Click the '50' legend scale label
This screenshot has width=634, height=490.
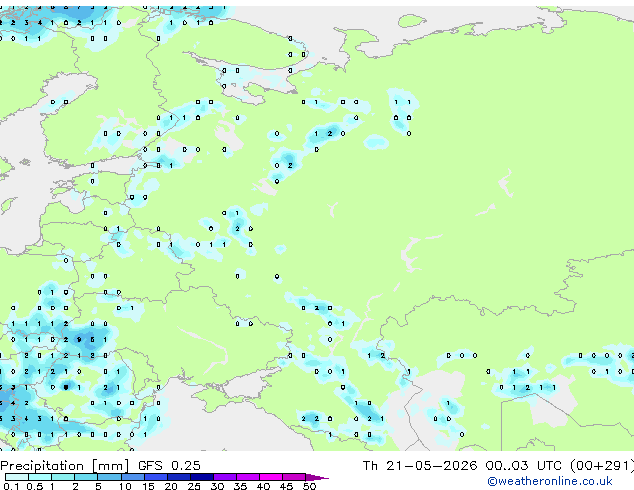[x=309, y=486]
